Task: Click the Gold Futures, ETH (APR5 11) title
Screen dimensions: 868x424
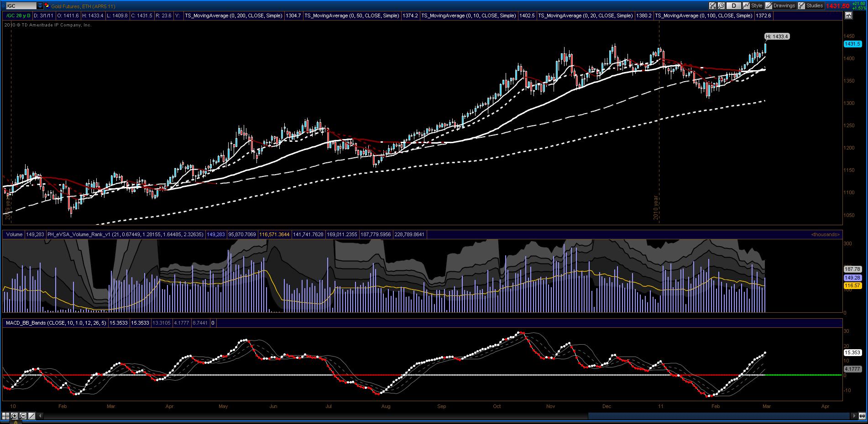Action: pyautogui.click(x=83, y=6)
